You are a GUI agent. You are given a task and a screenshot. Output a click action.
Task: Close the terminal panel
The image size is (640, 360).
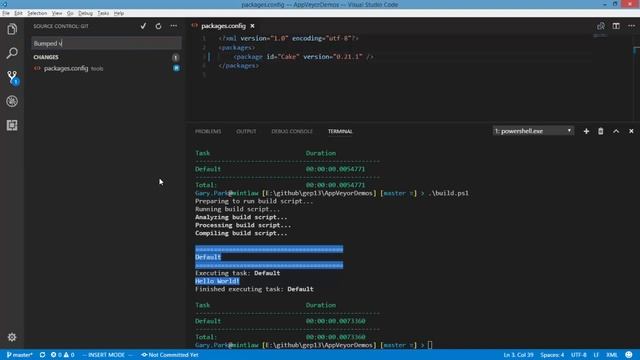tap(631, 131)
